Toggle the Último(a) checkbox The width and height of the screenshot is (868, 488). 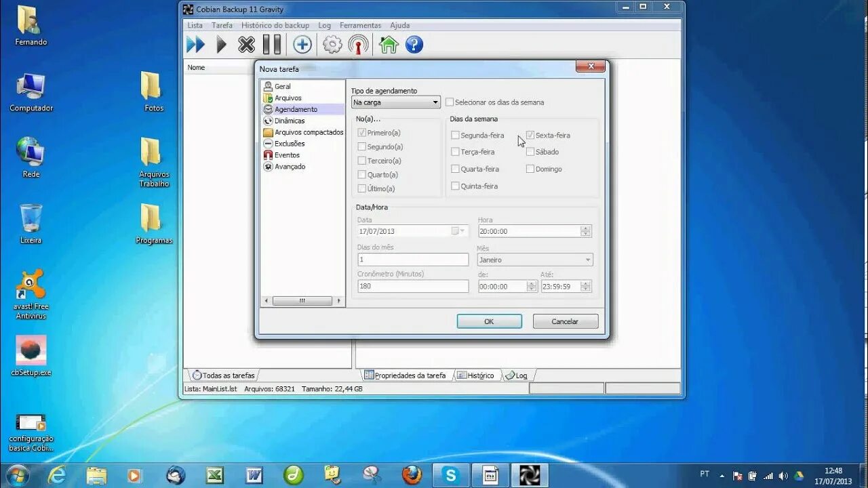pyautogui.click(x=362, y=188)
